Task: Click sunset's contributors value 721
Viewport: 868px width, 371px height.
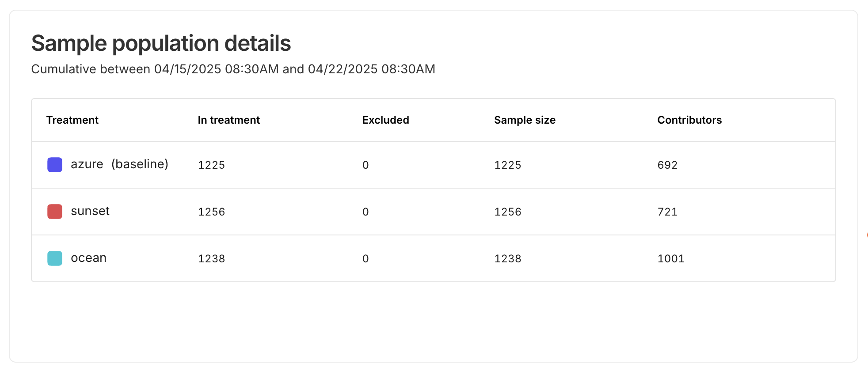Action: (667, 212)
